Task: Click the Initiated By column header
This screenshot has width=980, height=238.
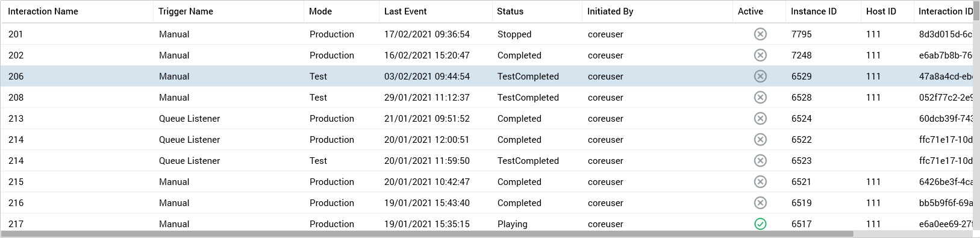Action: pyautogui.click(x=610, y=11)
